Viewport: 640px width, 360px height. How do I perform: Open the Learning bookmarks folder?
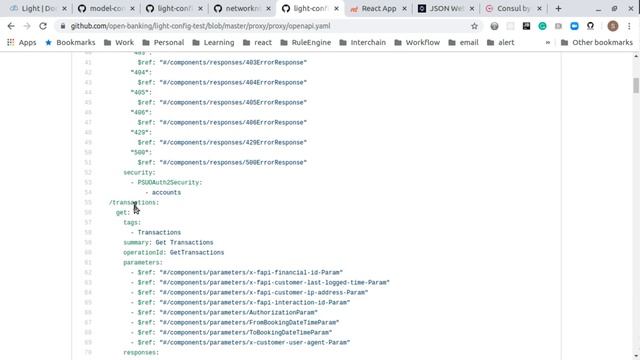pos(213,42)
